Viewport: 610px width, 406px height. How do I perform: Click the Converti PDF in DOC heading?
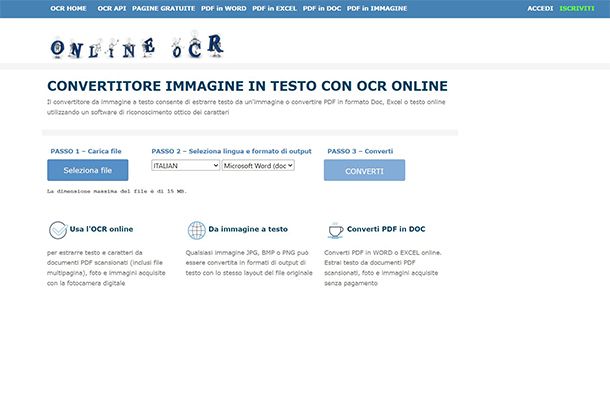click(386, 229)
